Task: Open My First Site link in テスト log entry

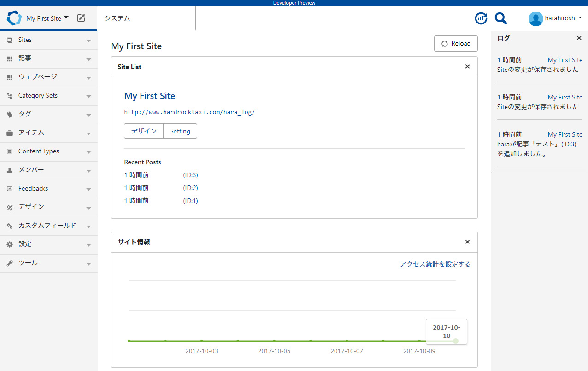Action: (565, 134)
